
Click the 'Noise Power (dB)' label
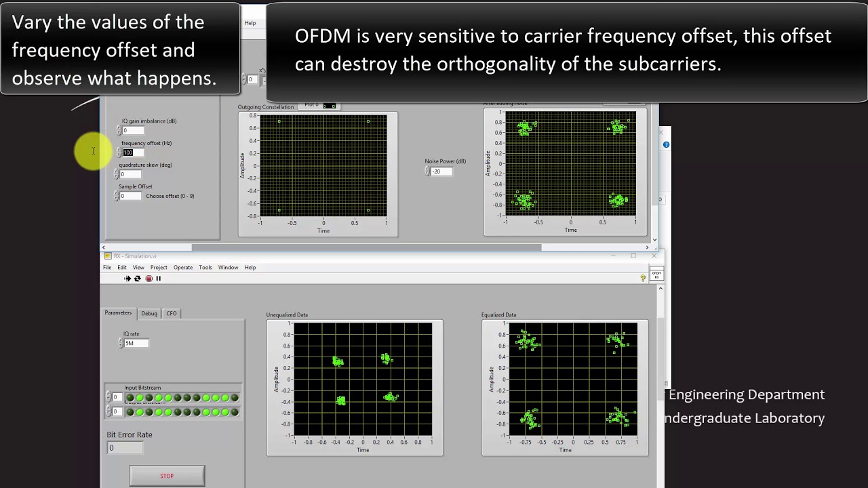[446, 161]
